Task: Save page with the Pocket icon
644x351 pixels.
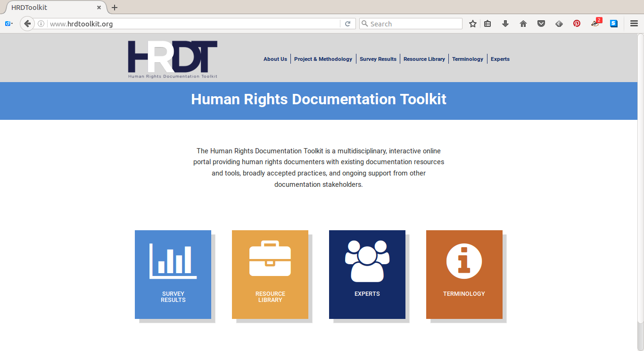Action: pos(541,24)
